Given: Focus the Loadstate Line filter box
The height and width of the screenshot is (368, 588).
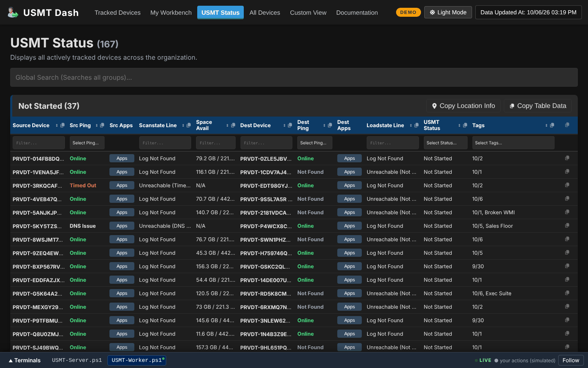Looking at the screenshot, I should pyautogui.click(x=393, y=143).
